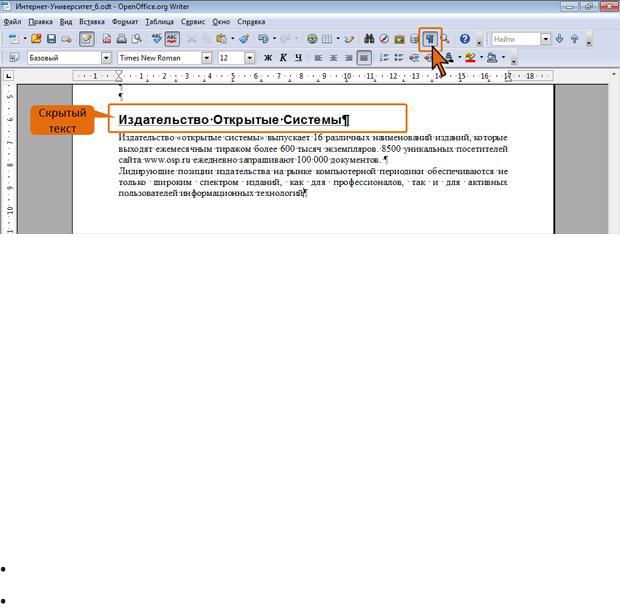Expand the Times New Roman font dropdown
620x608 pixels.
pyautogui.click(x=206, y=58)
